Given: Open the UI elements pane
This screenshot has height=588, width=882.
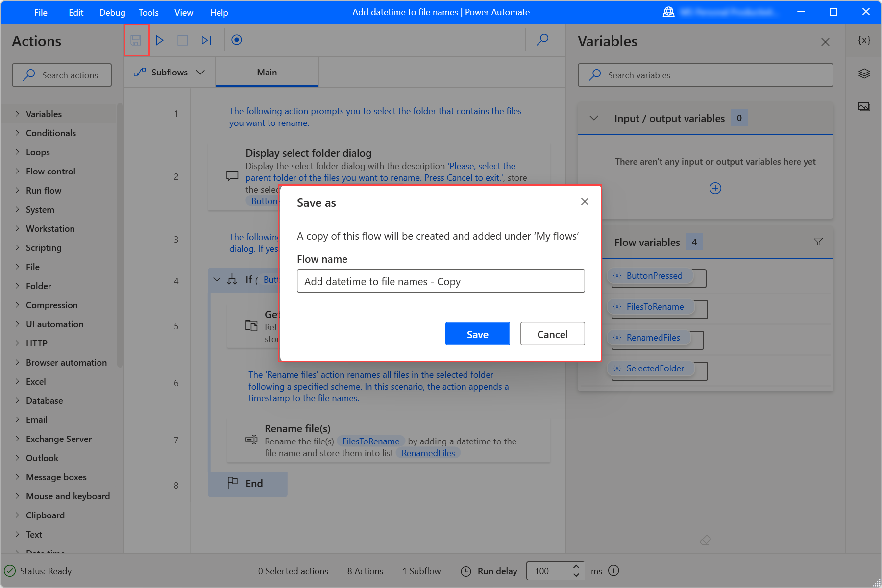Looking at the screenshot, I should (864, 73).
